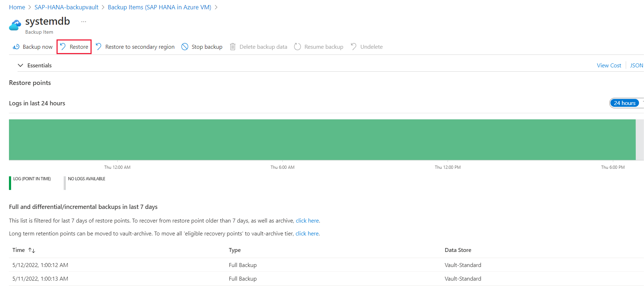Click the systemdb cloud backup icon
Viewport: 644px width, 286px height.
tap(15, 25)
